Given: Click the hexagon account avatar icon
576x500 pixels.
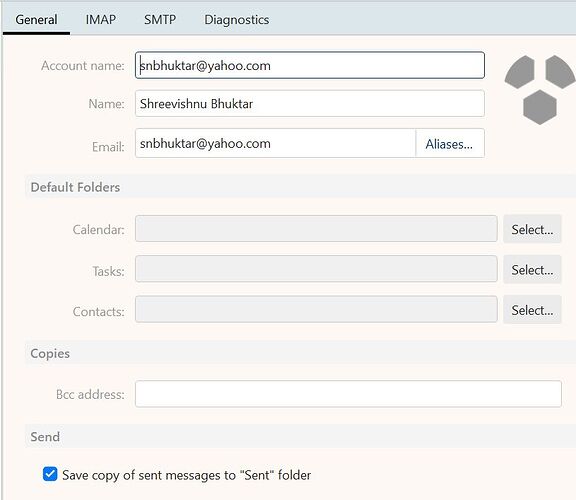Looking at the screenshot, I should (539, 90).
